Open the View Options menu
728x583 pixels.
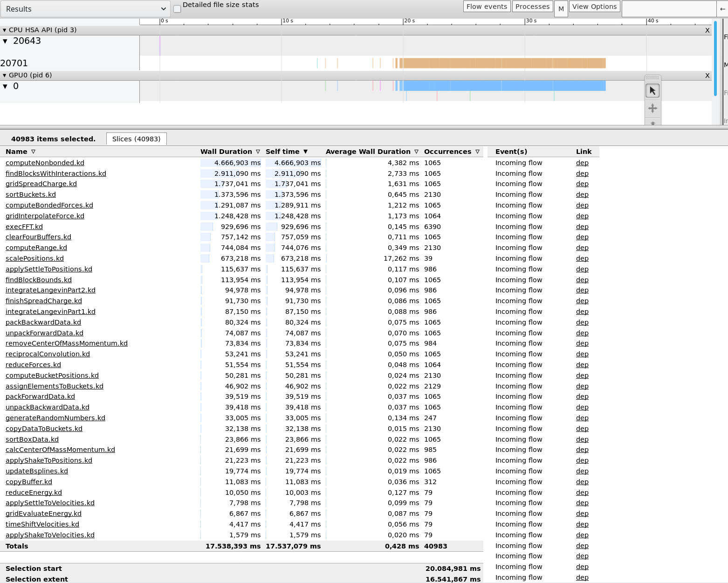pos(594,7)
